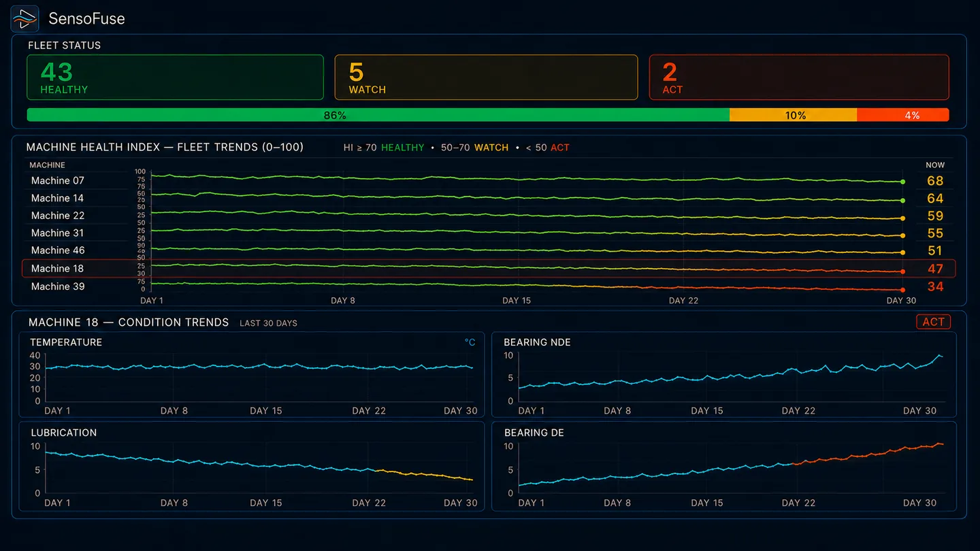Click the Last 30 Days label
This screenshot has width=980, height=551.
tap(268, 323)
